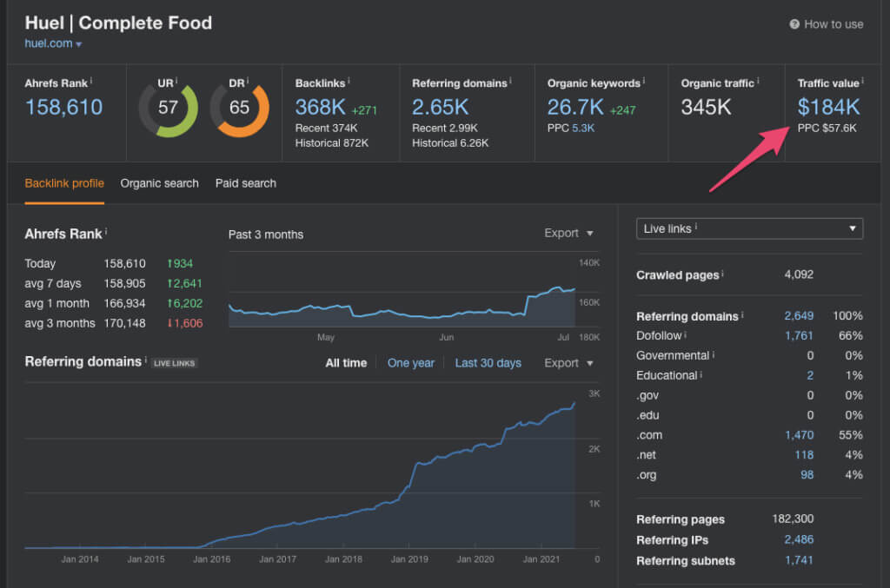Click the UR score donut chart
The image size is (890, 588).
pyautogui.click(x=168, y=108)
